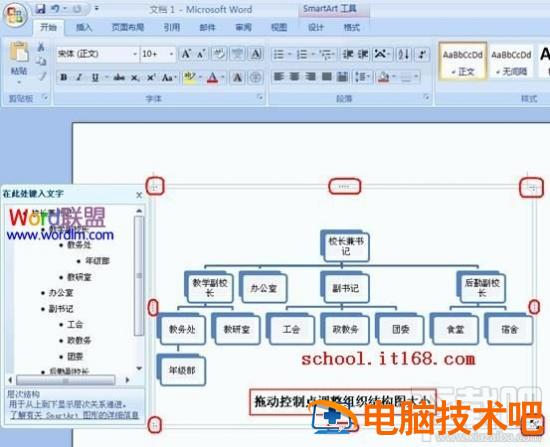Click the Distributed alignment icon
The height and width of the screenshot is (447, 550).
tap(342, 76)
